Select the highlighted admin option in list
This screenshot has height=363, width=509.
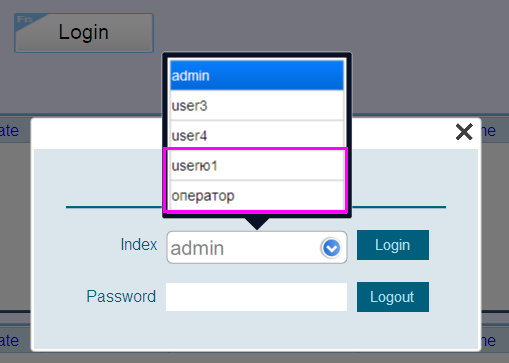pos(257,75)
